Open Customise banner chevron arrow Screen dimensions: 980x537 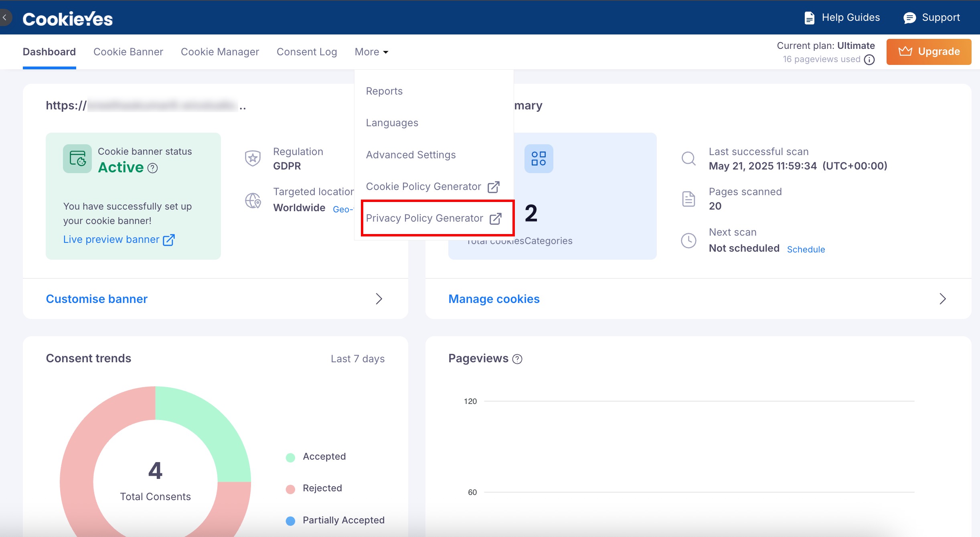click(x=379, y=299)
